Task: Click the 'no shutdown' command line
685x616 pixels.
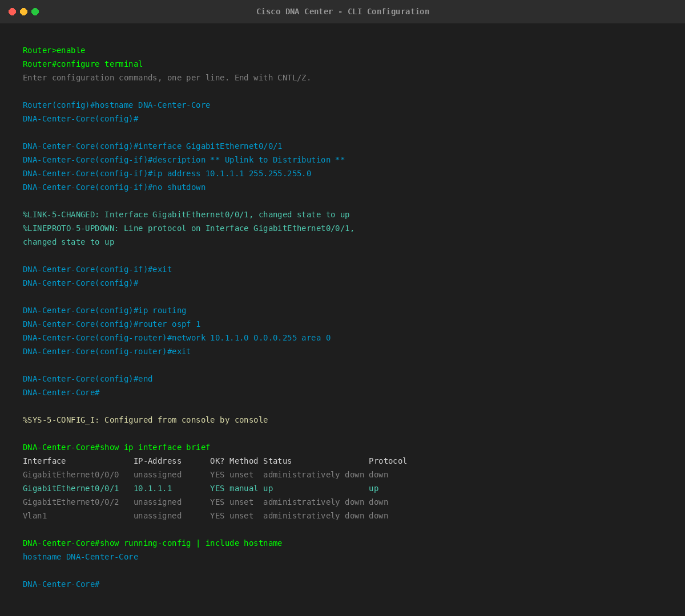Action: (114, 187)
